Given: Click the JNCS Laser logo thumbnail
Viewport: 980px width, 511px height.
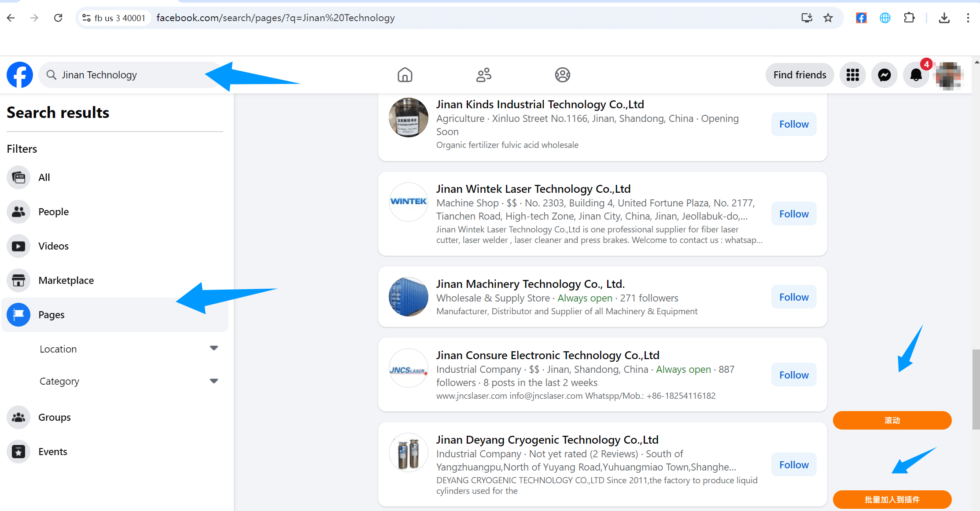Looking at the screenshot, I should (x=409, y=368).
